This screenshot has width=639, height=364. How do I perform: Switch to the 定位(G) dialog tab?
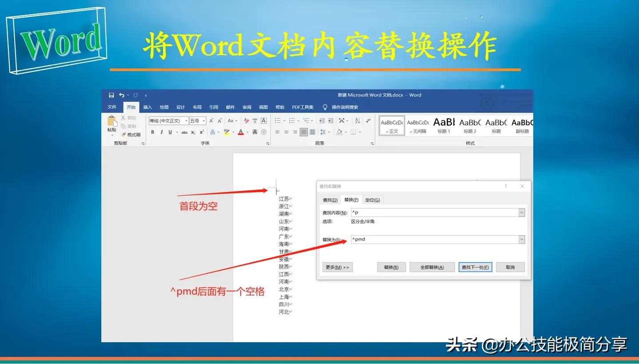pyautogui.click(x=372, y=200)
